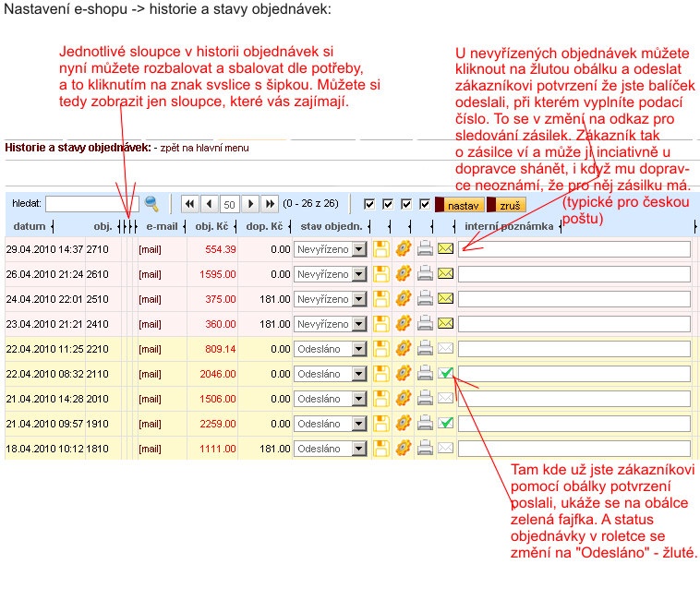Open gear icon for order 2510

pyautogui.click(x=404, y=298)
